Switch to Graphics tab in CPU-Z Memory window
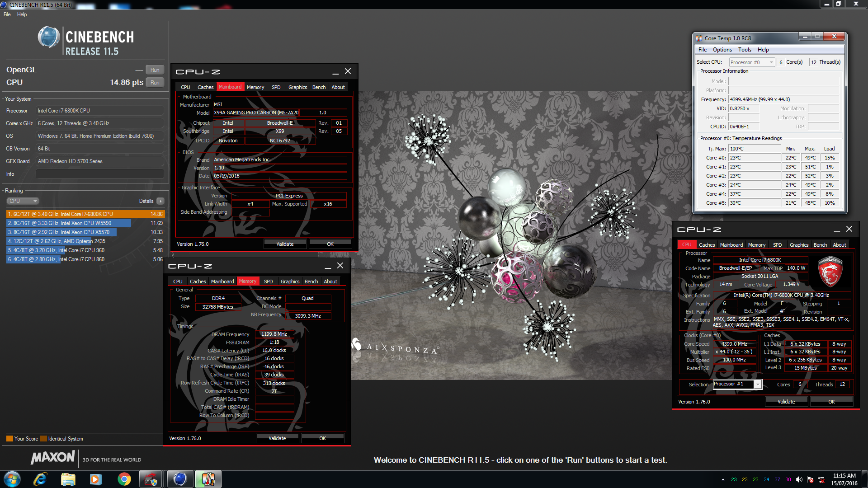The image size is (868, 488). click(x=290, y=282)
